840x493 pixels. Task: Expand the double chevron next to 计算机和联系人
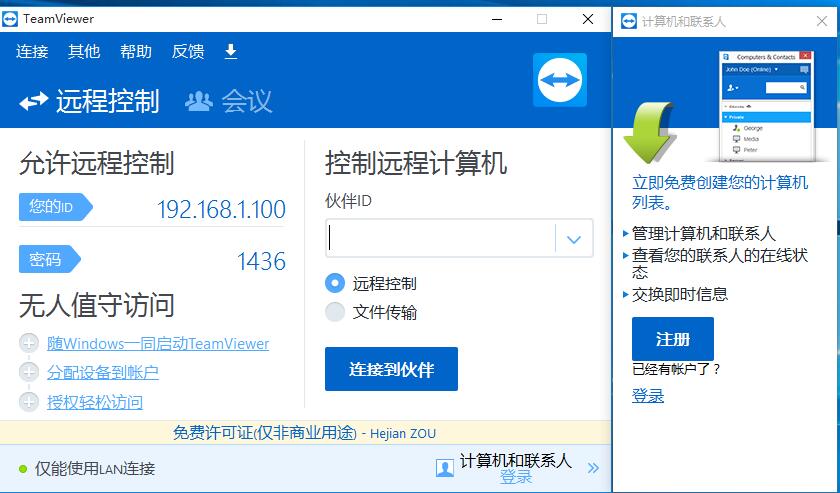(x=593, y=467)
